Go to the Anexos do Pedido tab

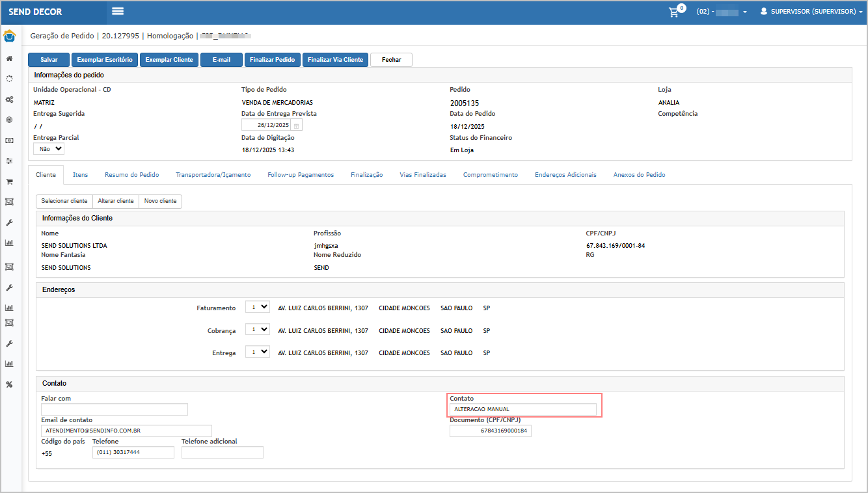point(639,175)
